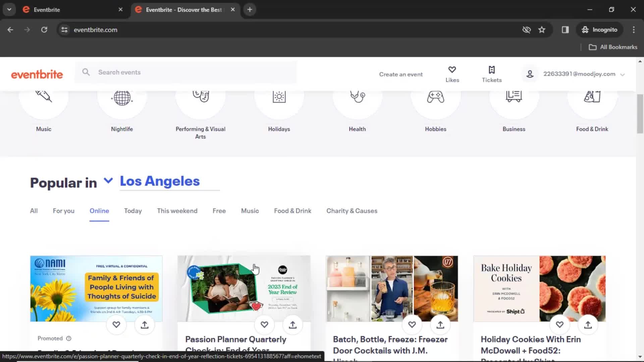This screenshot has height=362, width=644.
Task: Select the Online filter tab
Action: (x=99, y=211)
